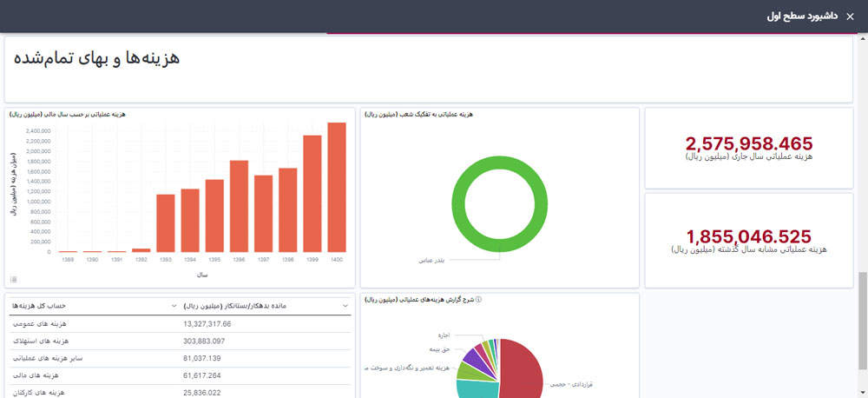The width and height of the screenshot is (868, 398).
Task: Select the bar for year 1400
Action: click(337, 187)
